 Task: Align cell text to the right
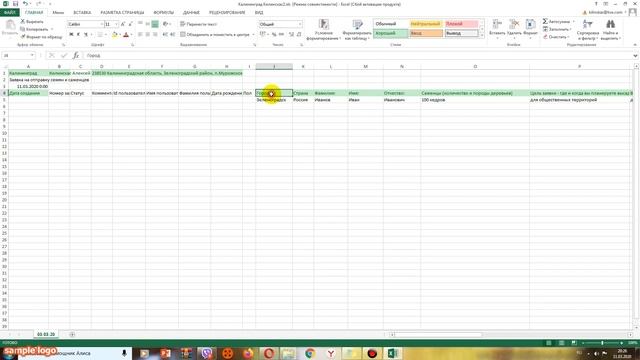(x=155, y=35)
